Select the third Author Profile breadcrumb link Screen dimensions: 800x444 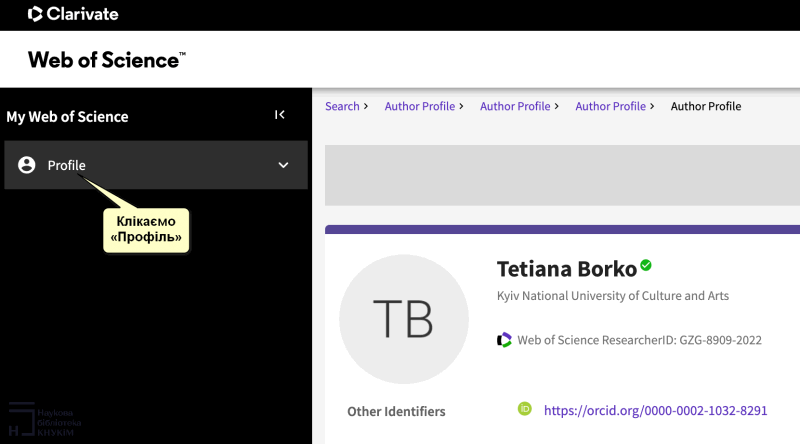click(x=610, y=106)
